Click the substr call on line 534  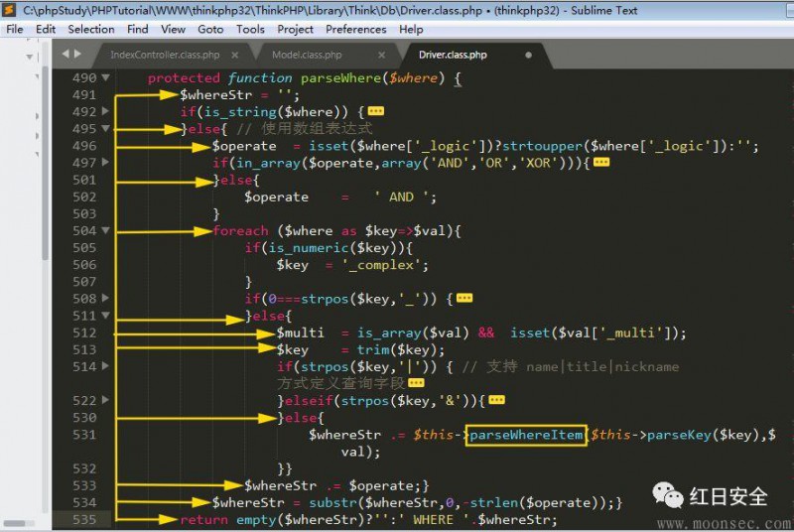[x=332, y=502]
